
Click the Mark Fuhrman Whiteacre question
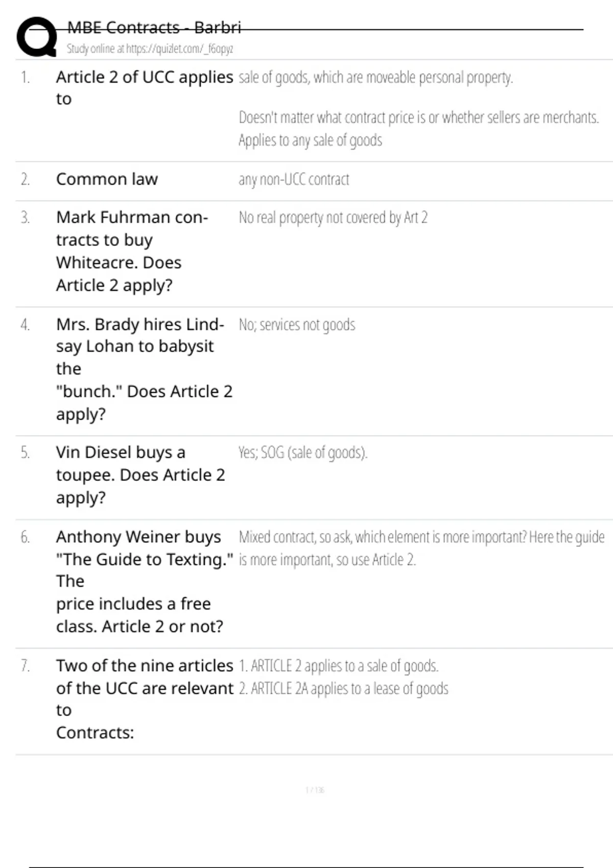click(132, 251)
